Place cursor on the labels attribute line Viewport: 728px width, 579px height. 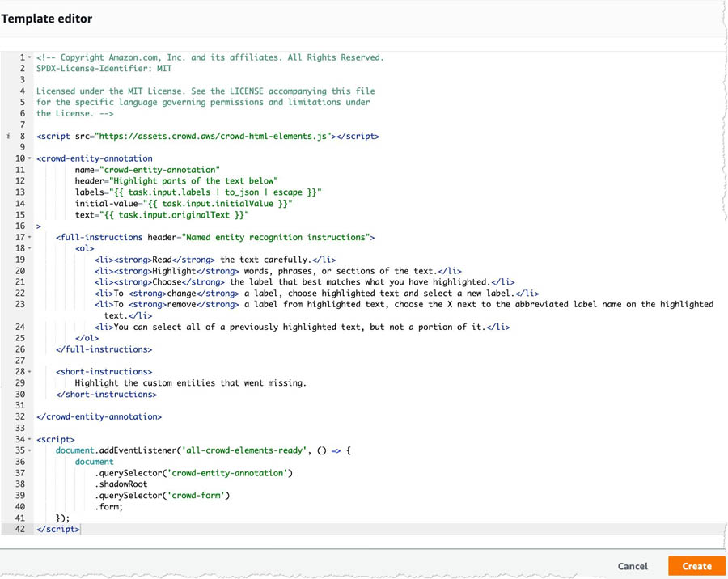pos(198,192)
